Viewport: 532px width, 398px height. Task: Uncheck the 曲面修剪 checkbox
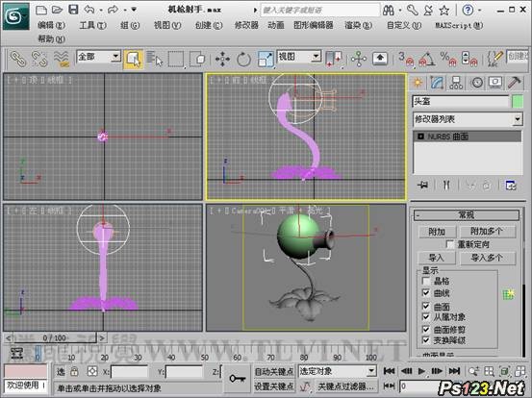[x=426, y=329]
